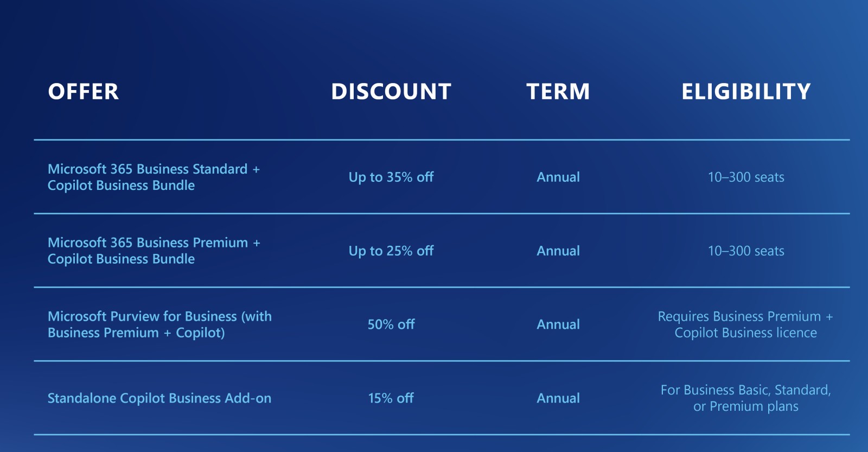This screenshot has height=452, width=868.
Task: Click the OFFER column header
Action: [83, 92]
